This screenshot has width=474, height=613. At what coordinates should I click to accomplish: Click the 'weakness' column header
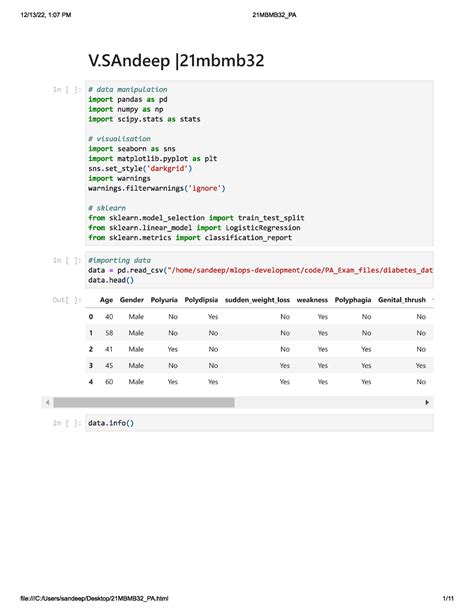click(312, 300)
